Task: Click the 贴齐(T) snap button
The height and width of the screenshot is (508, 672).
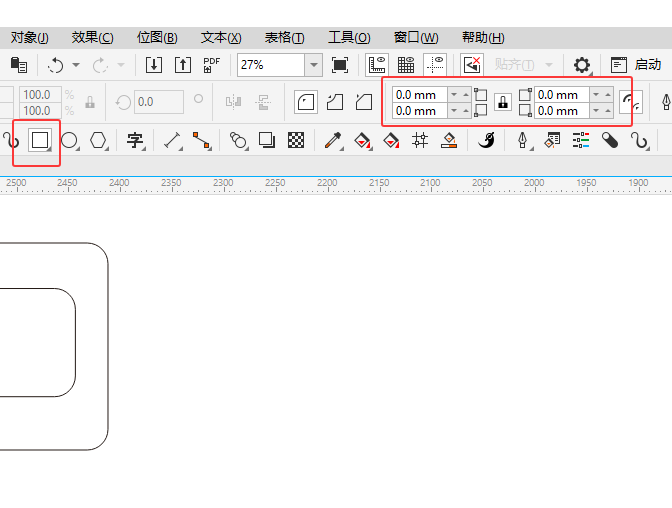Action: click(x=514, y=65)
